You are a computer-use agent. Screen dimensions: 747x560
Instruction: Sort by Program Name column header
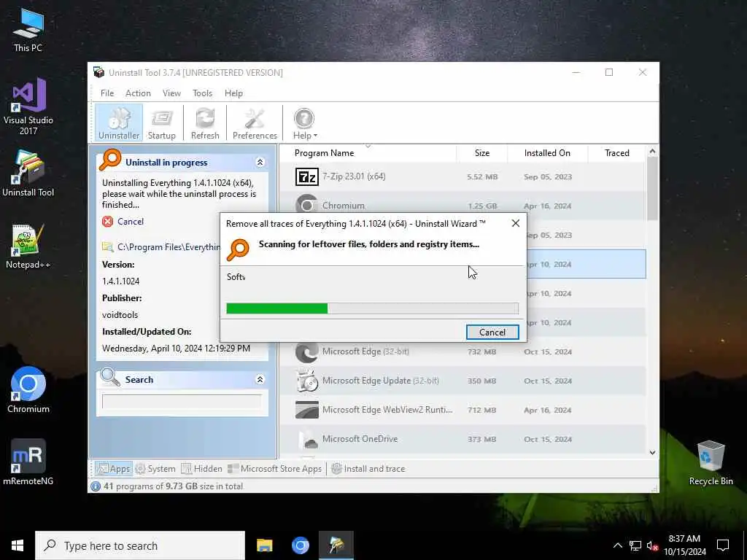pyautogui.click(x=324, y=153)
